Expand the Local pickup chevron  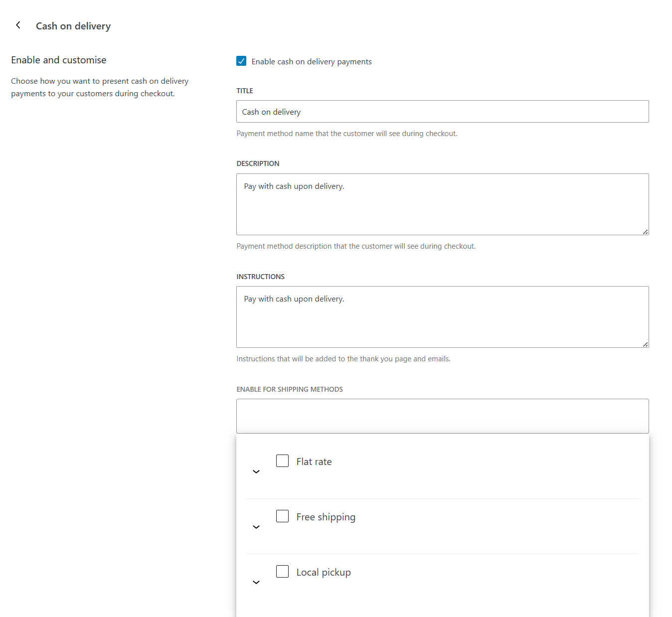click(x=256, y=582)
